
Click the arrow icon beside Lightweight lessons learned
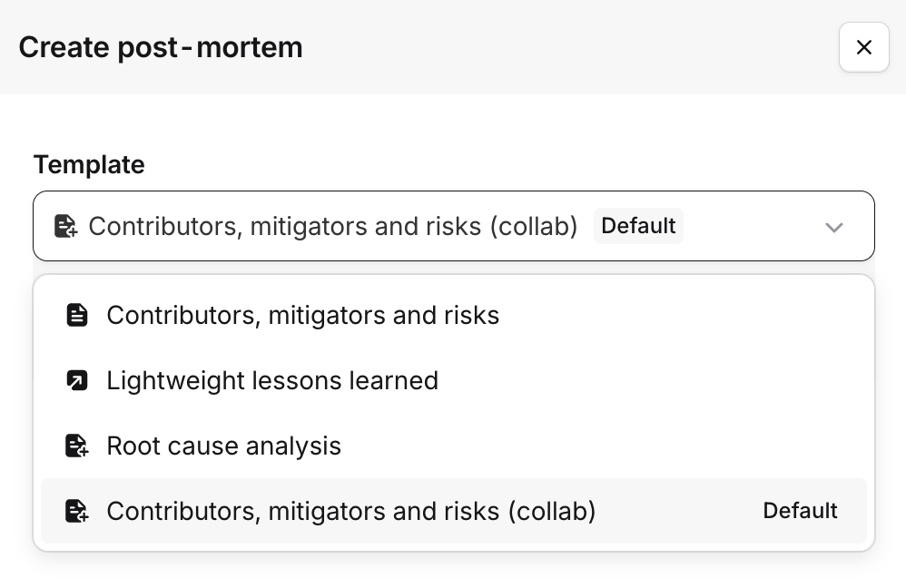click(x=77, y=381)
